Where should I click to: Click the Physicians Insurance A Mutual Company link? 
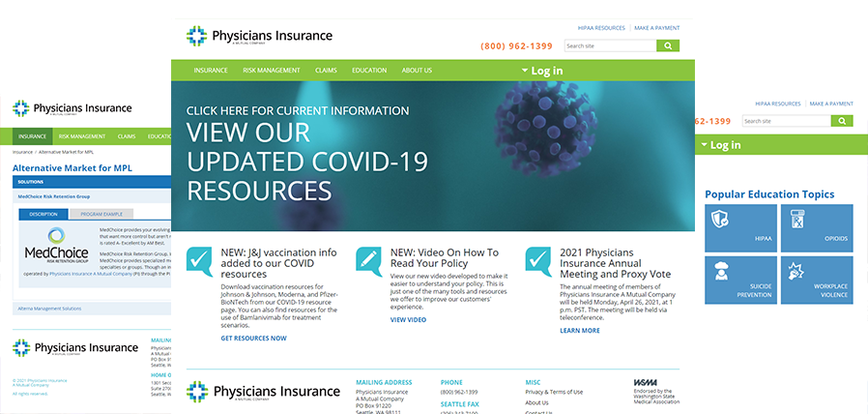(90, 273)
